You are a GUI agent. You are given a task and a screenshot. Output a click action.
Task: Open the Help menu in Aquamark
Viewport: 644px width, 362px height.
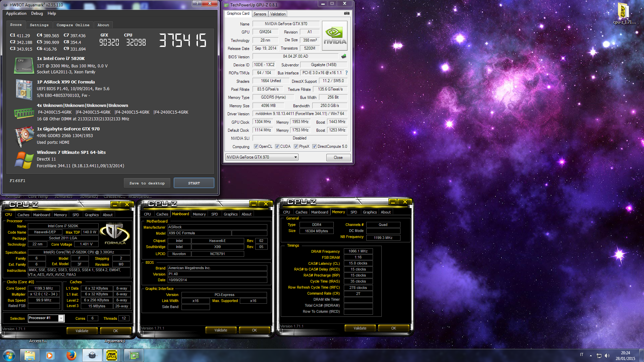pos(52,13)
